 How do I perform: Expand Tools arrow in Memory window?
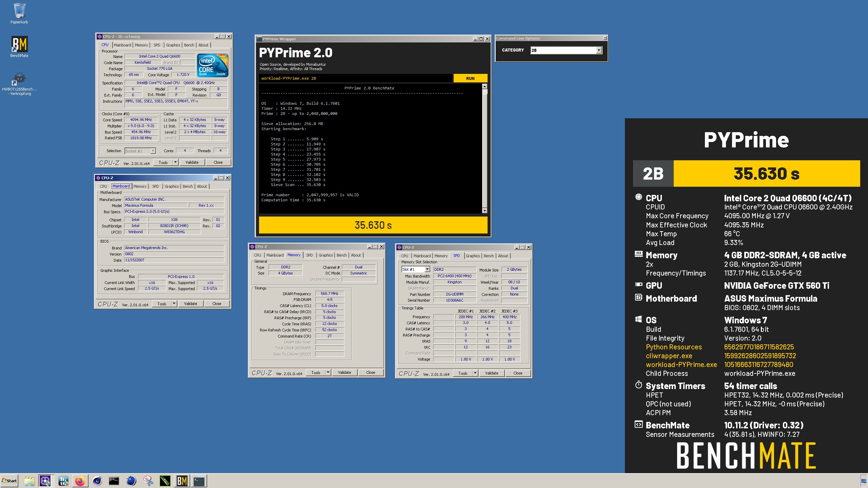(x=328, y=372)
